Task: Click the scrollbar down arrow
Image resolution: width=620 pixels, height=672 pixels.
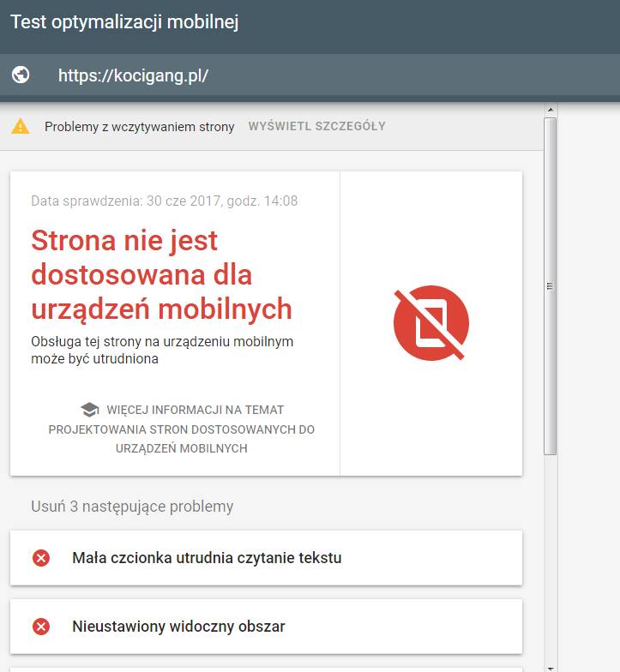Action: pos(551,668)
